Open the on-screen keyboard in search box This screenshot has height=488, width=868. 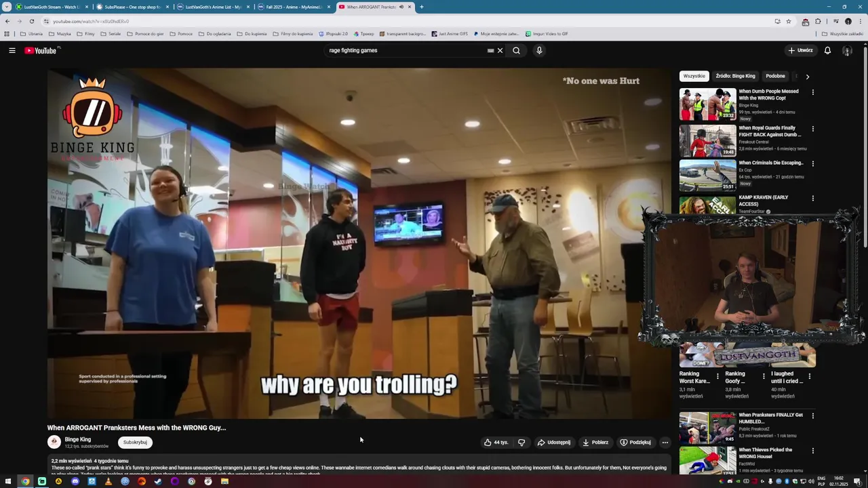point(490,50)
